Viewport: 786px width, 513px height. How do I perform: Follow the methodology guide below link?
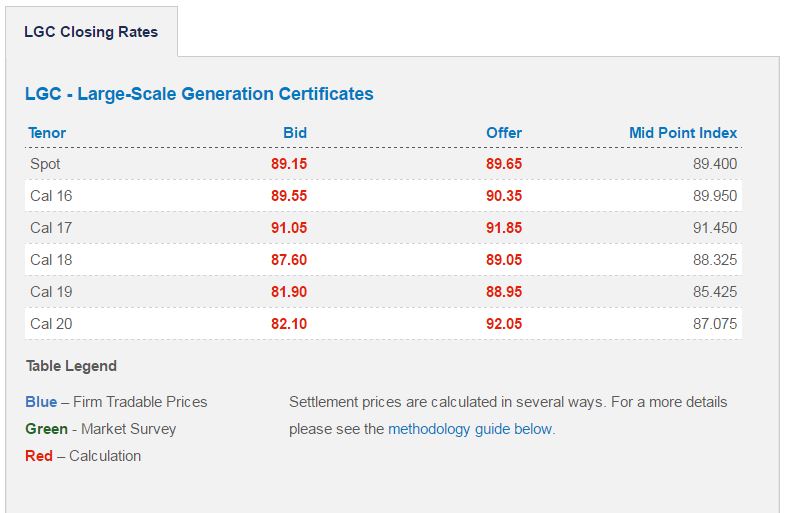click(470, 429)
